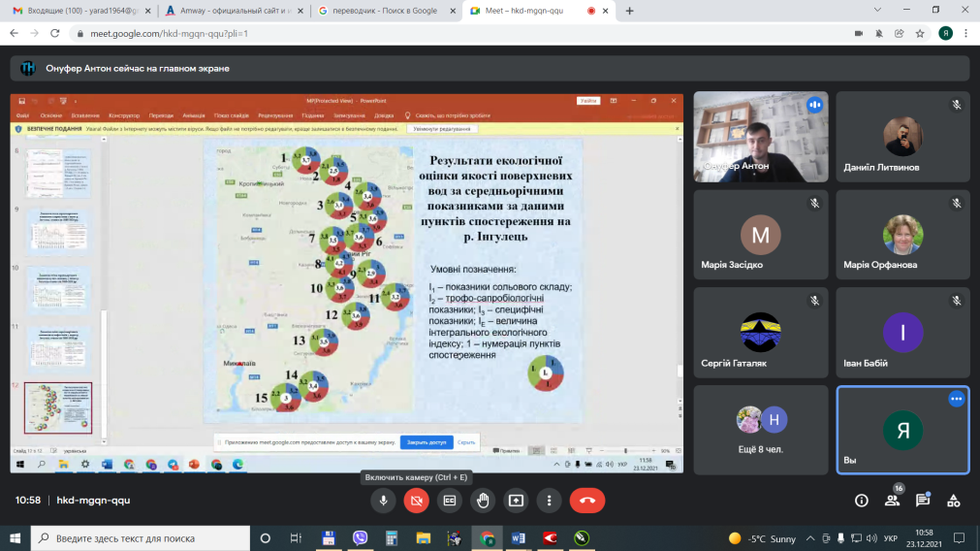This screenshot has height=551, width=980.
Task: Click the Скрыть link in sharing bar
Action: coord(466,442)
